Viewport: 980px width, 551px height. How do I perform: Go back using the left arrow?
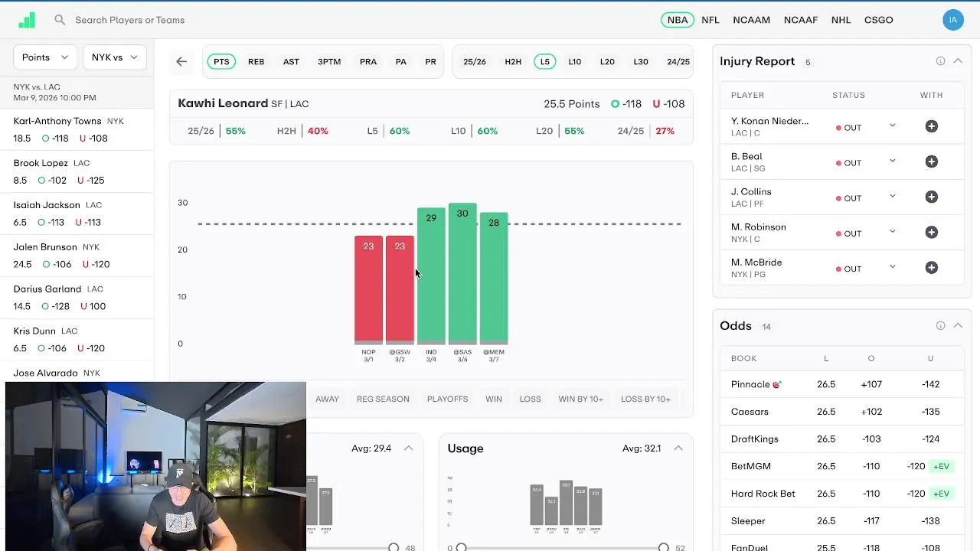pyautogui.click(x=181, y=62)
